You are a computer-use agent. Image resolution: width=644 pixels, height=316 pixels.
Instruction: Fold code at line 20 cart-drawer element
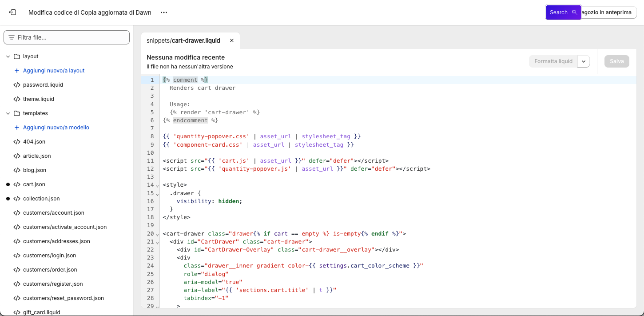[x=157, y=234]
